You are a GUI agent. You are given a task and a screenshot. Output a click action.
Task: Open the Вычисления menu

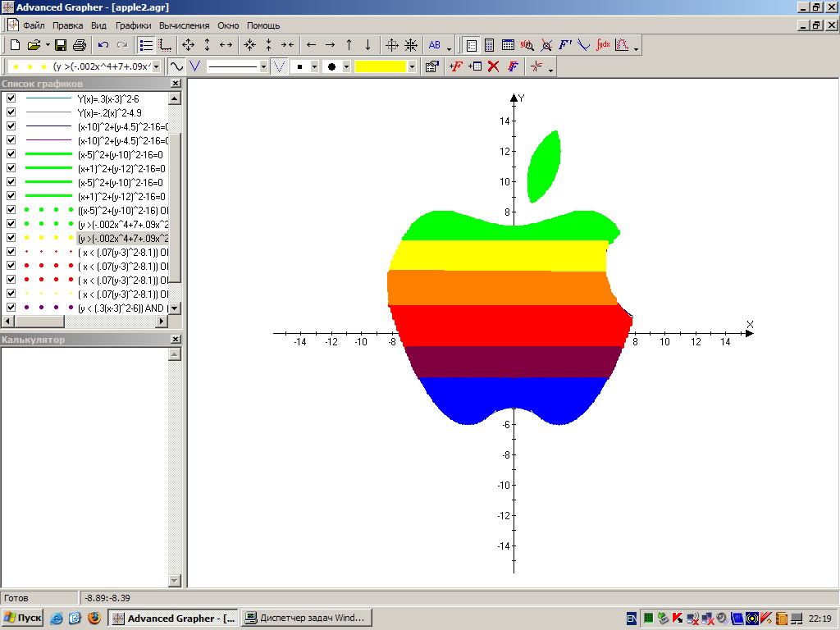pos(184,25)
